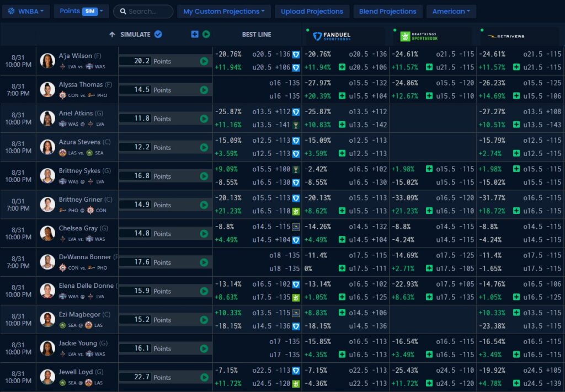Add Alyssa Thomas FanDuel u15.5 +104 bet
Screen dimensions: 565x392
point(342,96)
